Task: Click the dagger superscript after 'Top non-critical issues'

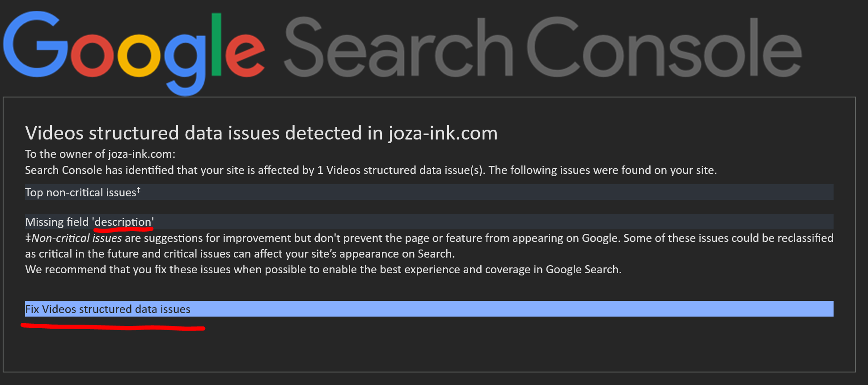Action: tap(139, 190)
